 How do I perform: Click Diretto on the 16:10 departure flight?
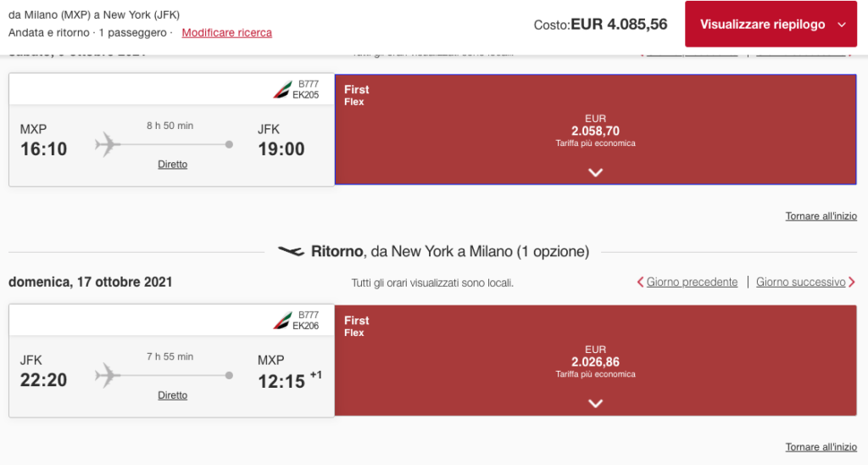pyautogui.click(x=173, y=165)
